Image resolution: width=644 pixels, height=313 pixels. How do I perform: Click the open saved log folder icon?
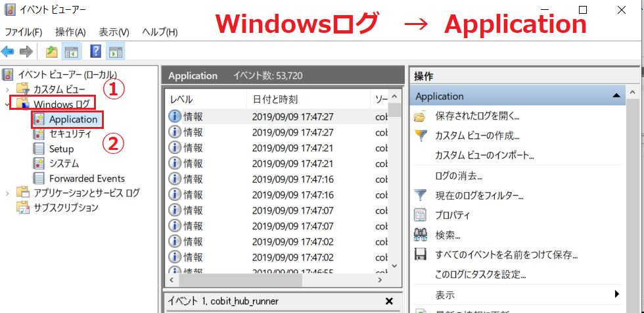point(420,116)
